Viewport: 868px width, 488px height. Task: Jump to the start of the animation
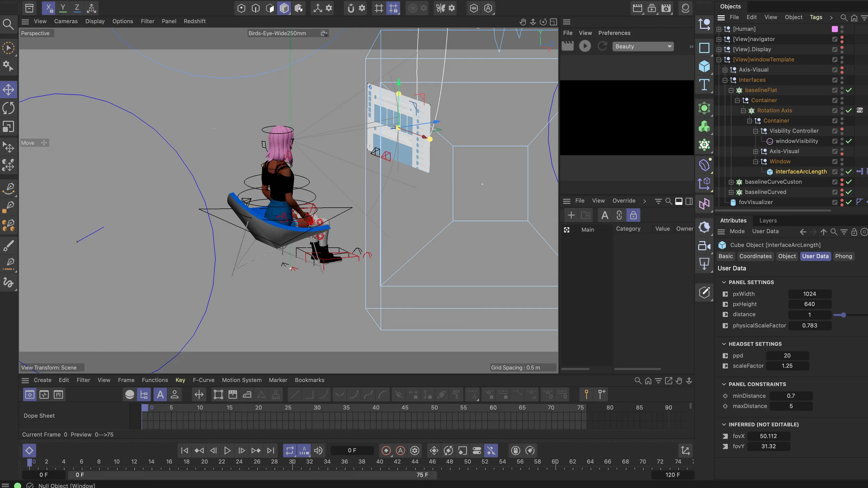click(x=184, y=451)
